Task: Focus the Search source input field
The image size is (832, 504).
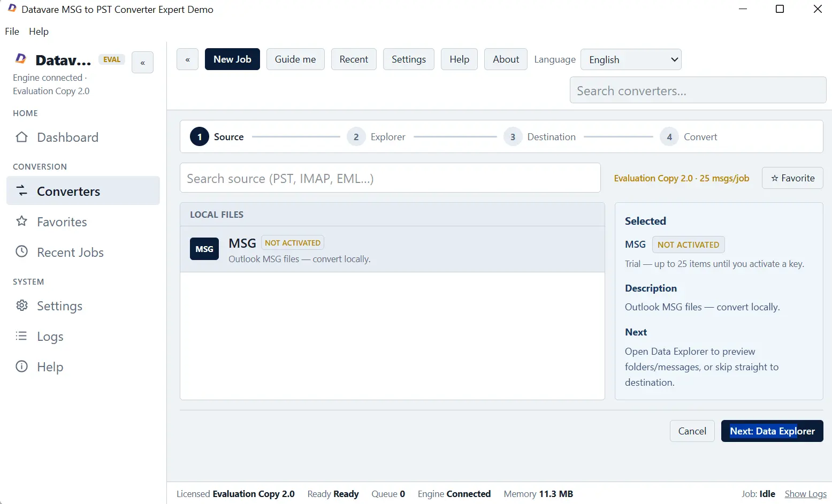Action: coord(390,178)
